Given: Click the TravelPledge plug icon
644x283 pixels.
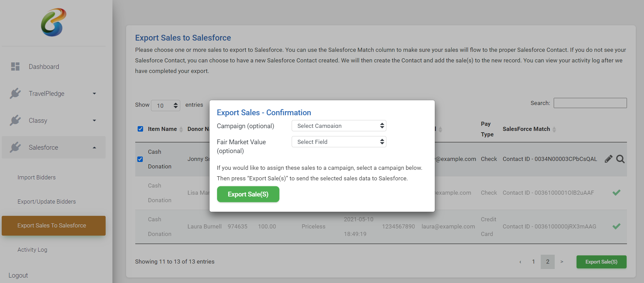Looking at the screenshot, I should (x=15, y=93).
